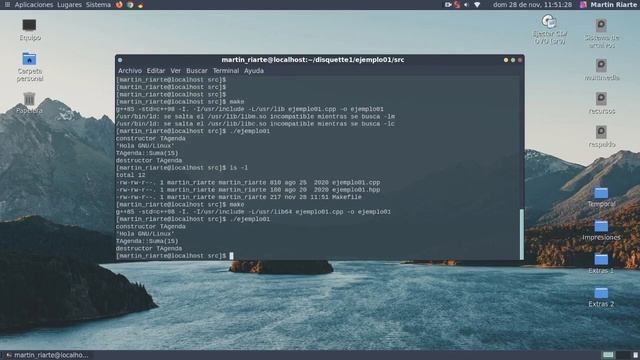The width and height of the screenshot is (640, 360).
Task: Open the terminal Editar menu
Action: tap(156, 71)
